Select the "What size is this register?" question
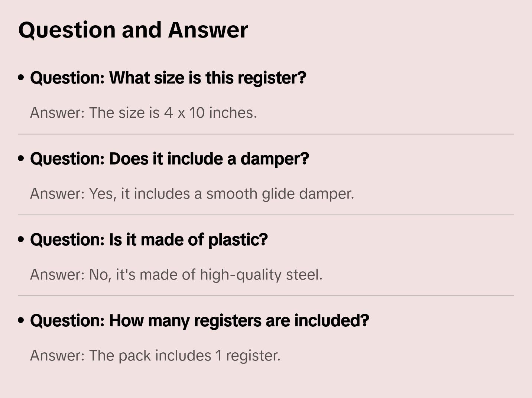The image size is (532, 398). point(168,78)
